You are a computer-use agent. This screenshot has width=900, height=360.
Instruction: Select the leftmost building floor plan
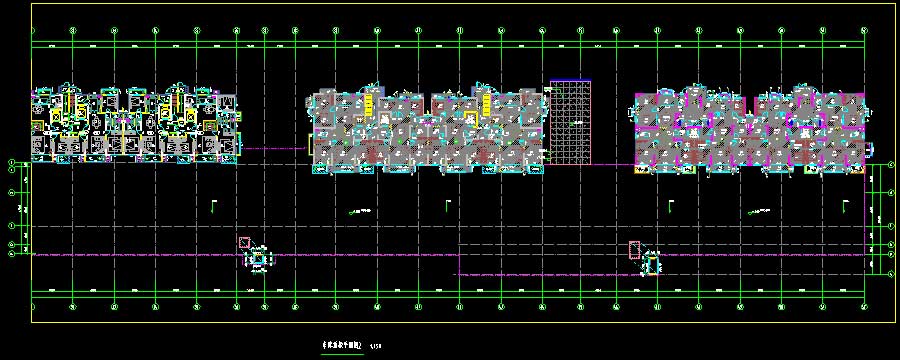point(135,123)
